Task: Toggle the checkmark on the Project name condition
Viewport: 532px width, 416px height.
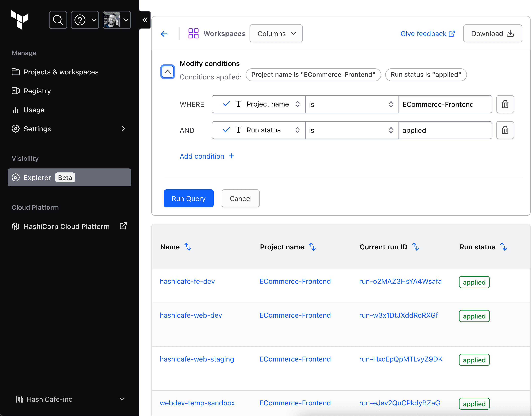Action: coord(226,104)
